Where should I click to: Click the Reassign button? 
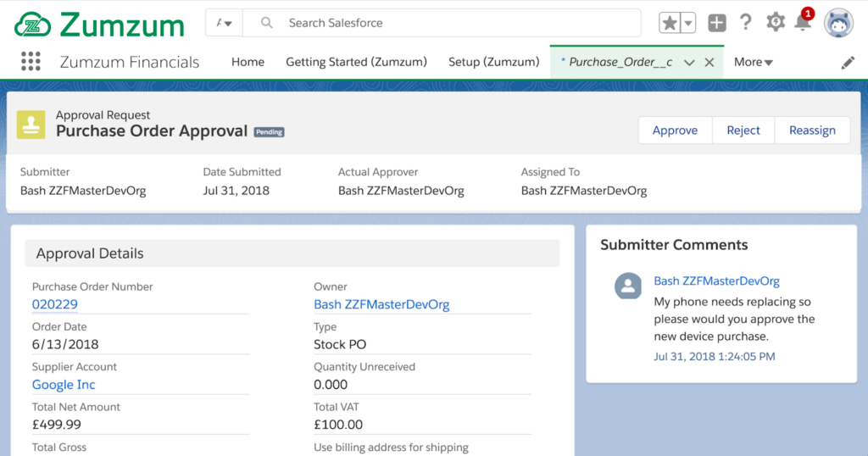tap(812, 130)
